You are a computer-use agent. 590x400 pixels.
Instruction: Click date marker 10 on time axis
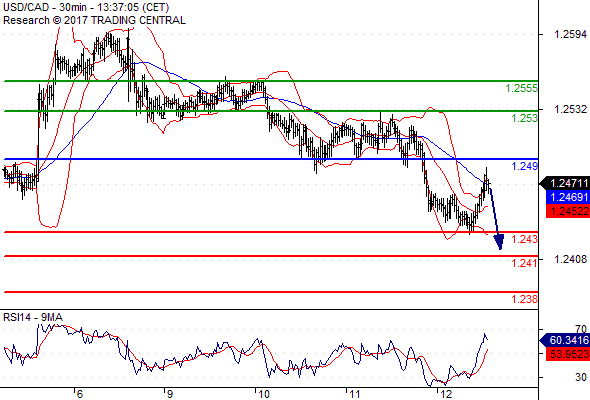(x=263, y=394)
